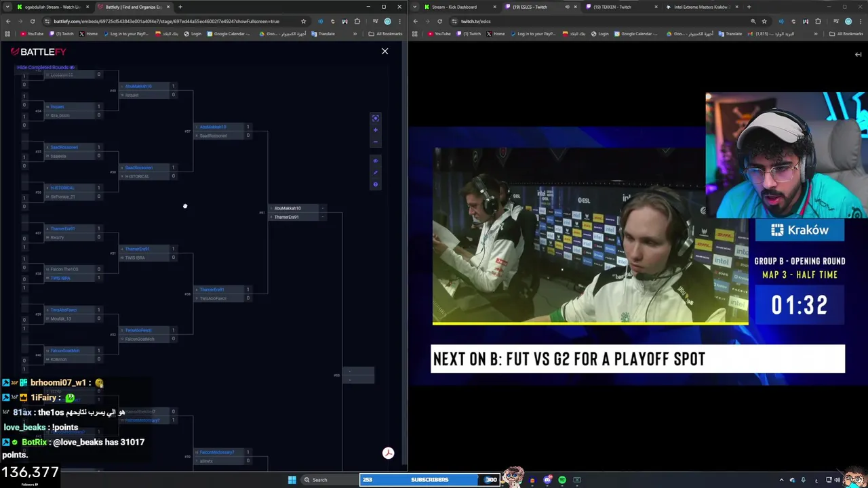Zoom out of the bracket with minus
The height and width of the screenshot is (488, 868).
coord(376,142)
